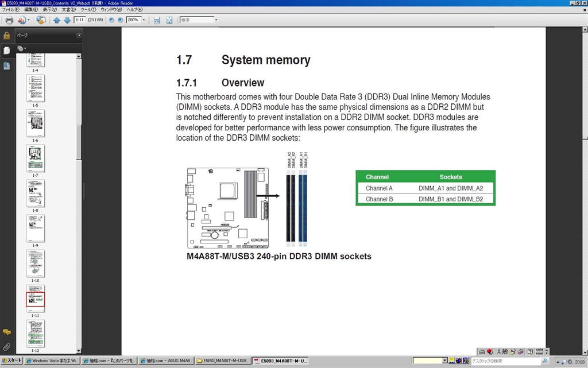The image size is (588, 368).
Task: Click the active Adobe Reader taskbar button
Action: 280,361
